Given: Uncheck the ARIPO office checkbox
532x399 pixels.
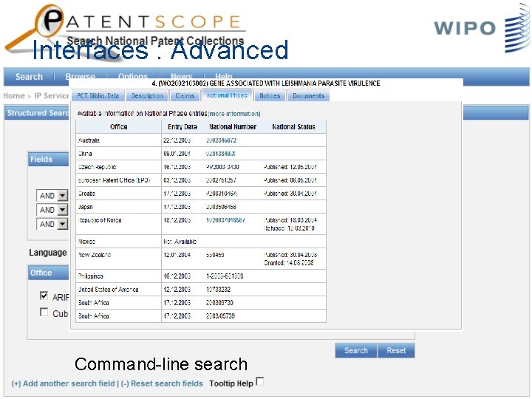Looking at the screenshot, I should [44, 296].
